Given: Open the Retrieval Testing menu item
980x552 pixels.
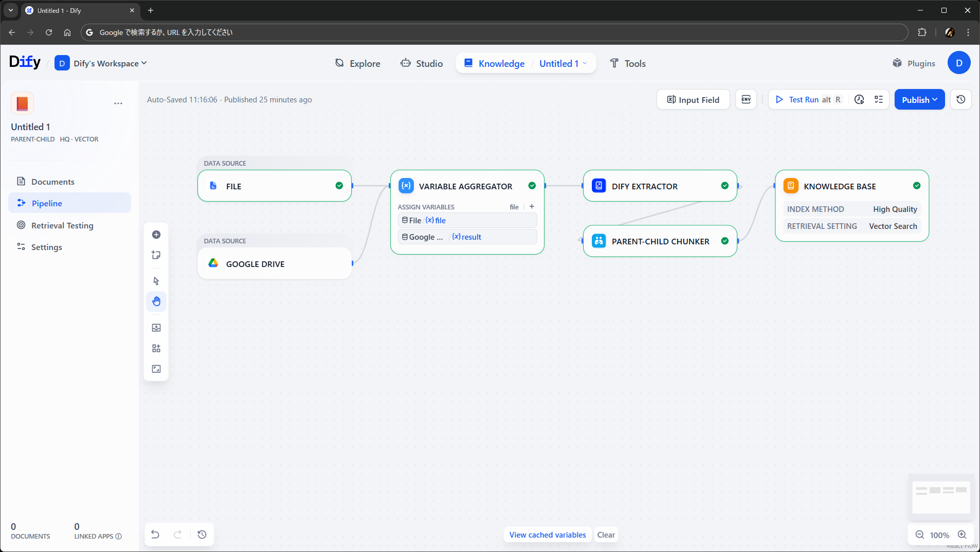Looking at the screenshot, I should click(62, 225).
